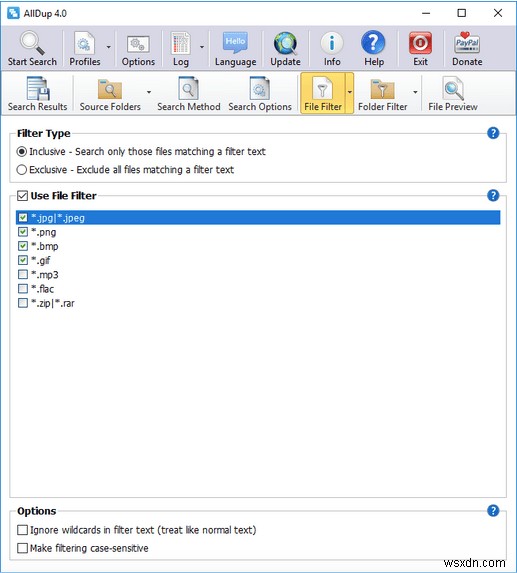Switch to the Search Options tab
The image size is (517, 573).
click(x=260, y=94)
